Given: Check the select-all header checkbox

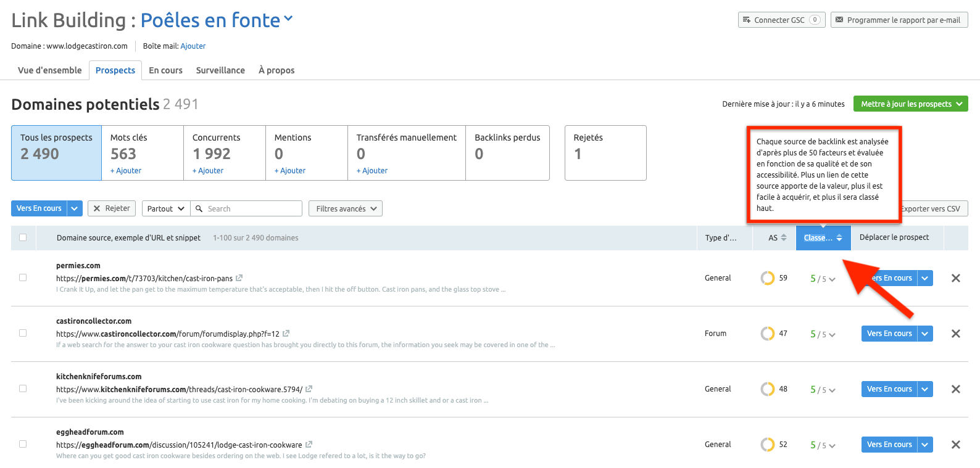Looking at the screenshot, I should click(x=23, y=237).
